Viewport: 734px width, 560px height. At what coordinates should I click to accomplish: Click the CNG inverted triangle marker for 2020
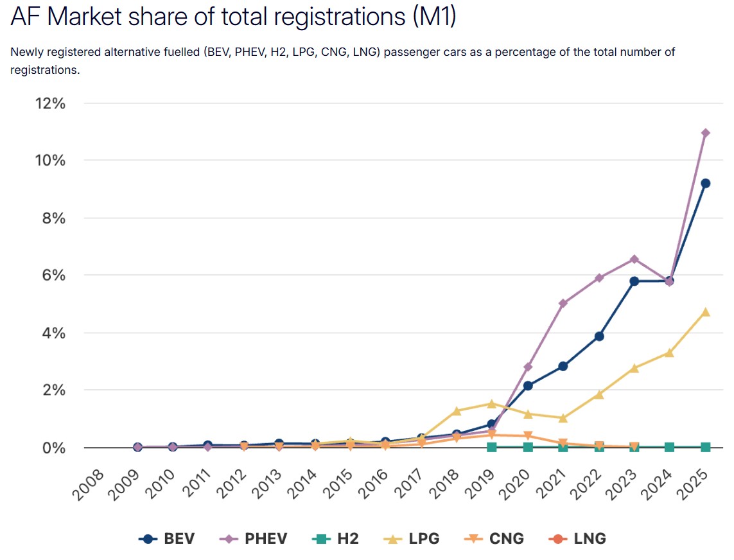click(x=528, y=436)
